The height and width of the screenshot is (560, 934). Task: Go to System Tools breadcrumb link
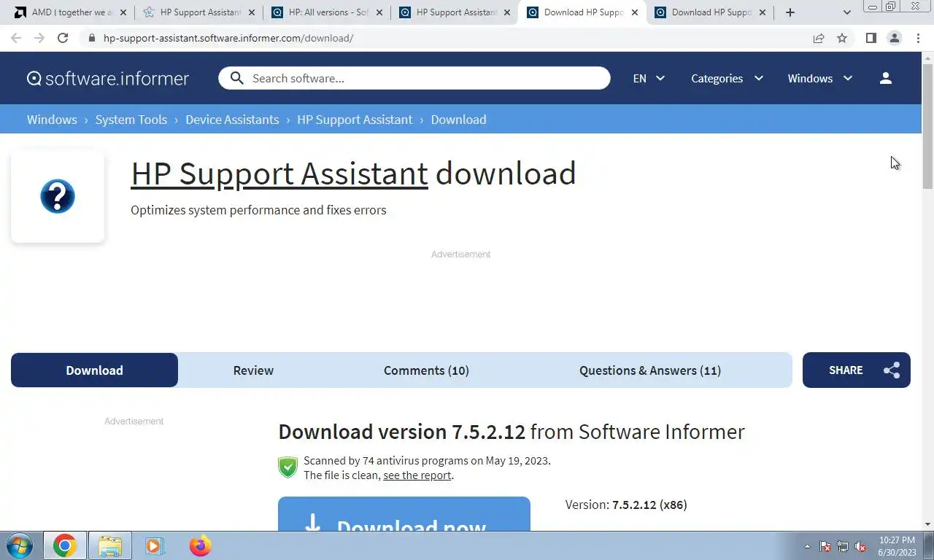[x=131, y=120]
